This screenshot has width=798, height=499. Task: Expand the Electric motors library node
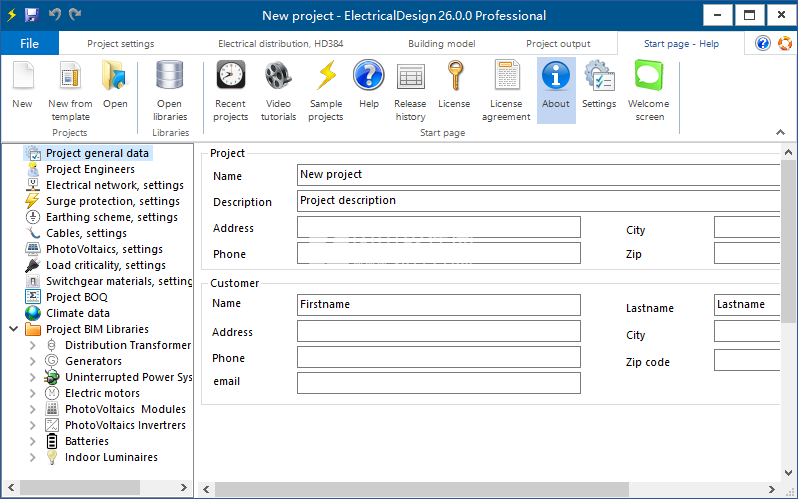[x=32, y=393]
